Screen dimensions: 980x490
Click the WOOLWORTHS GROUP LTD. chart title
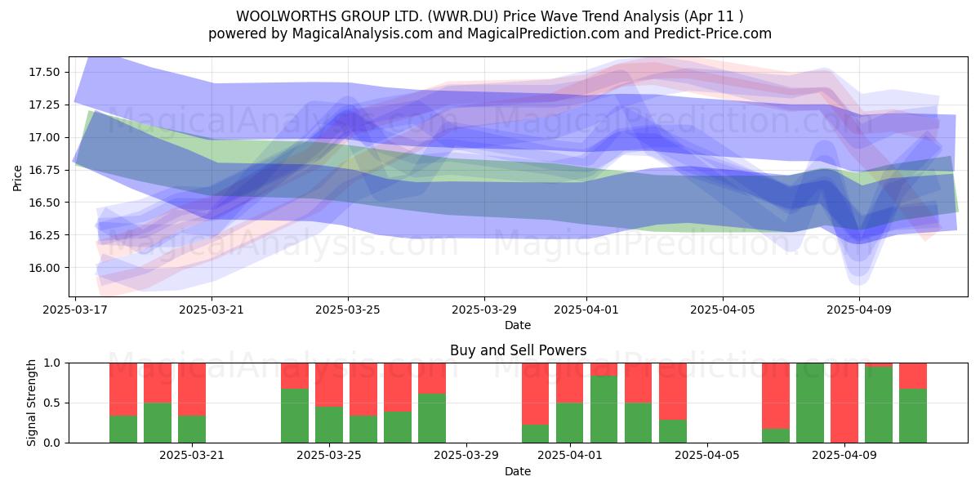(490, 16)
